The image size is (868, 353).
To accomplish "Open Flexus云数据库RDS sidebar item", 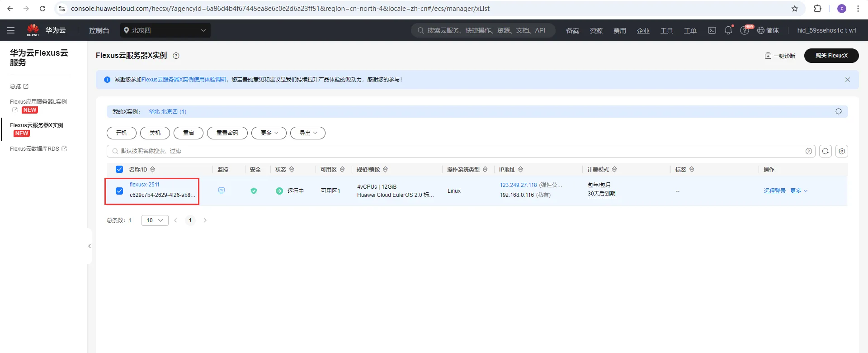I will 38,148.
